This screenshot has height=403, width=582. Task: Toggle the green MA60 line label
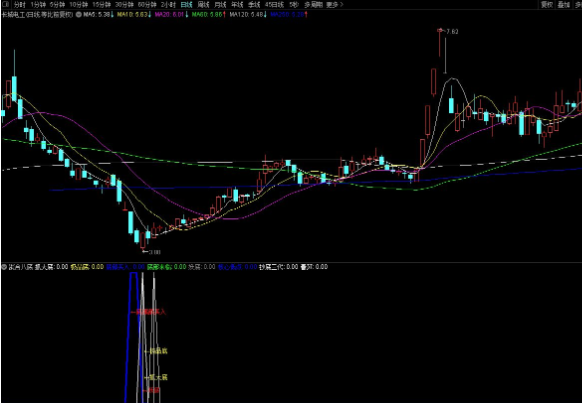(206, 15)
